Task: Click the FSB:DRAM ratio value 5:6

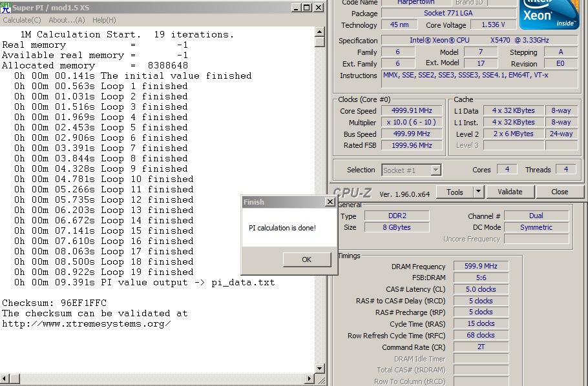Action: (x=481, y=278)
